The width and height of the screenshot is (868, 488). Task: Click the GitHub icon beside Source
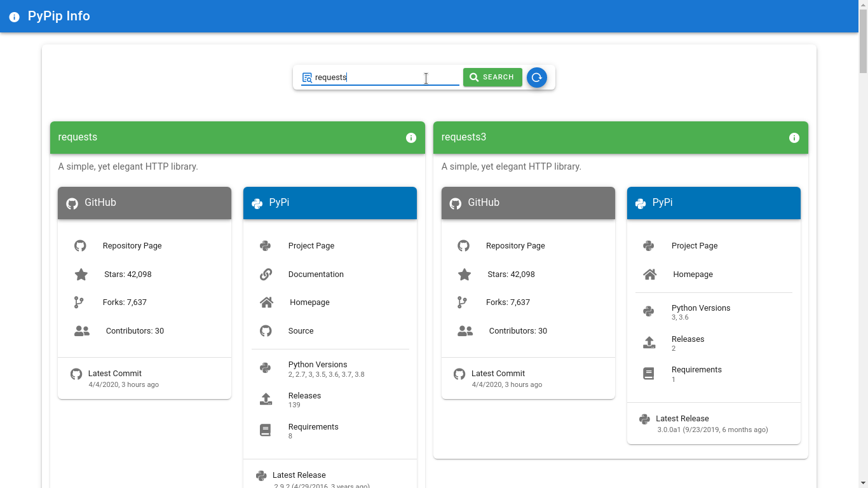pyautogui.click(x=266, y=331)
